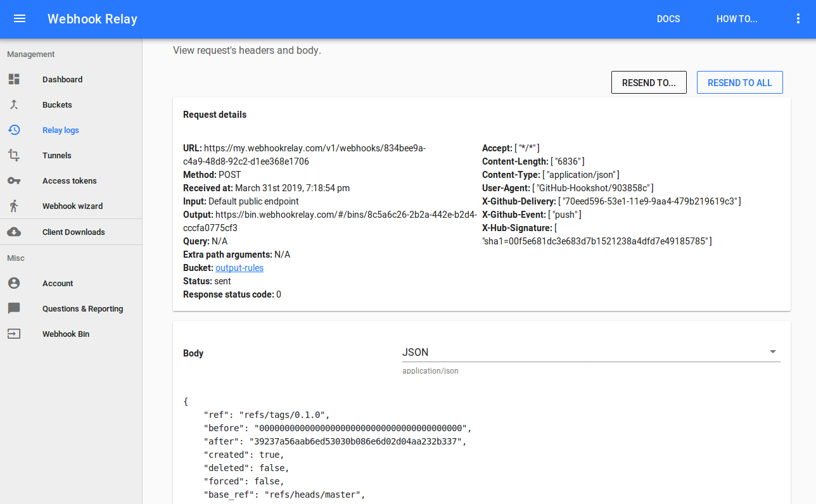
Task: Click the RESEND TO ALL button
Action: [739, 82]
